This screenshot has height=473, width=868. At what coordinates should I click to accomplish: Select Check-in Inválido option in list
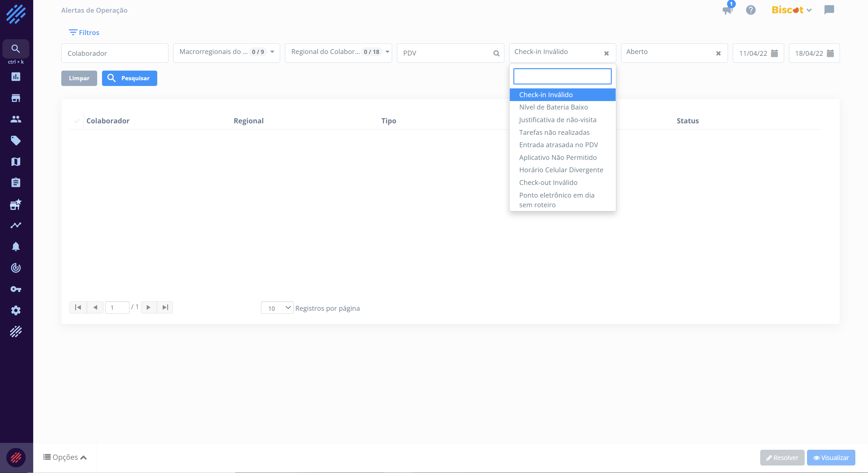click(x=562, y=95)
